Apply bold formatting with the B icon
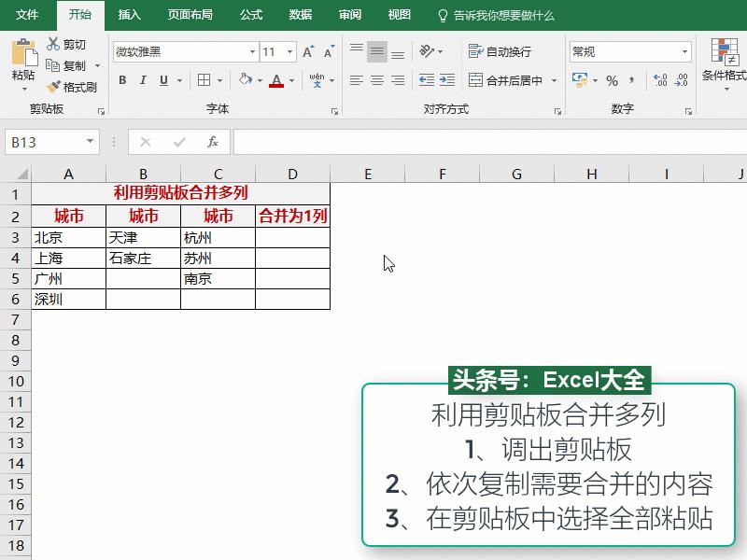Image resolution: width=747 pixels, height=560 pixels. coord(122,80)
